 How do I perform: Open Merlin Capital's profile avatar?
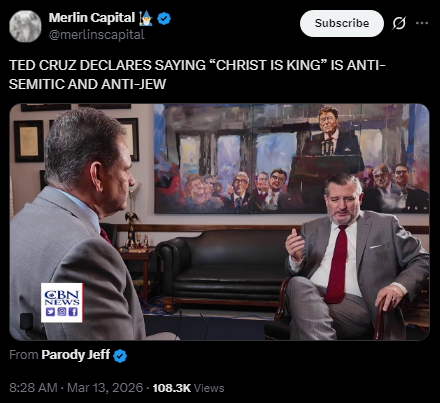[x=25, y=26]
